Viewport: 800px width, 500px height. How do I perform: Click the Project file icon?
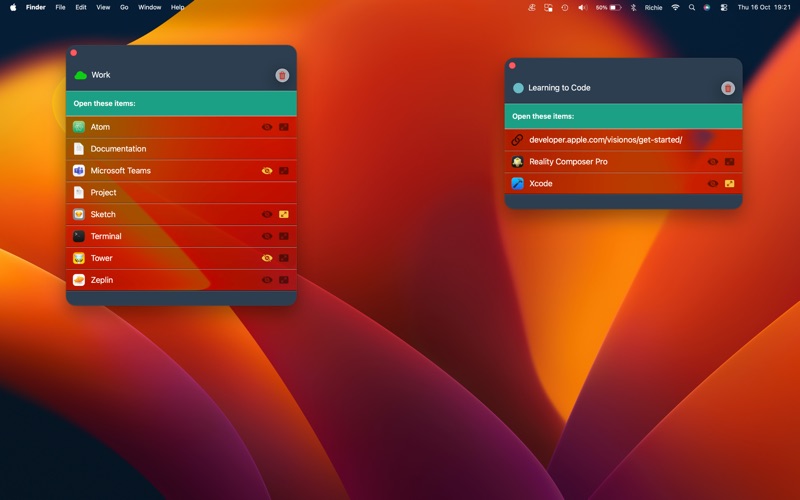coord(79,193)
